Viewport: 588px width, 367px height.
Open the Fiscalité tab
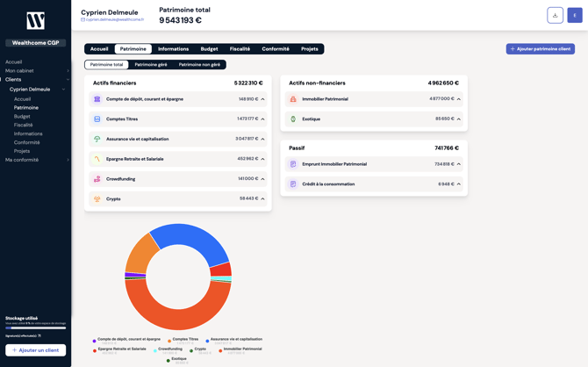(x=240, y=49)
